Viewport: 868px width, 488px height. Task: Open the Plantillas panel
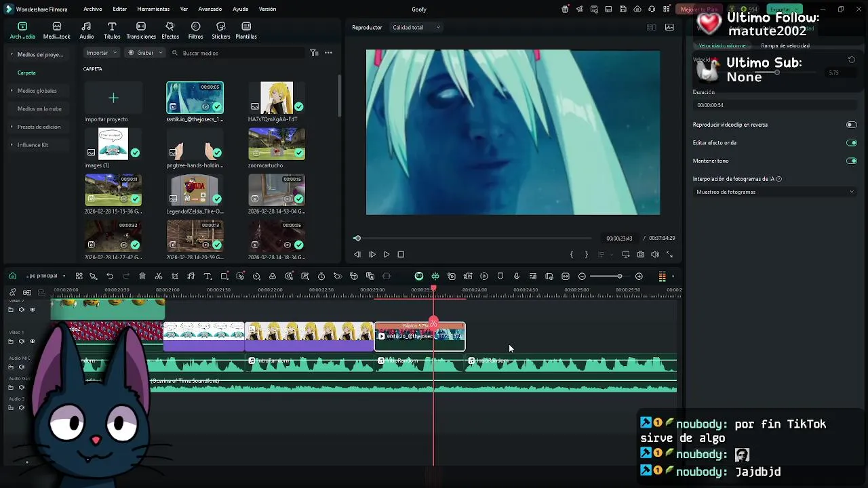pos(245,30)
